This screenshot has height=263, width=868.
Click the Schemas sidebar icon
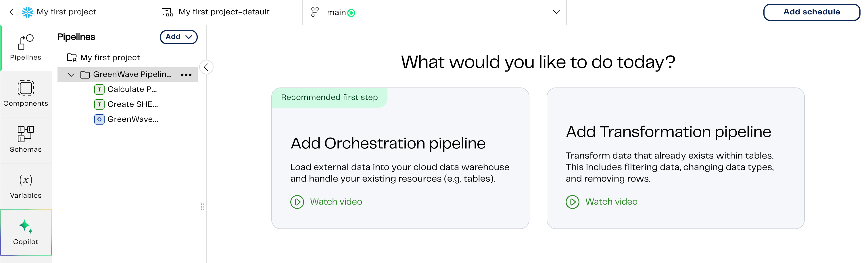(26, 139)
